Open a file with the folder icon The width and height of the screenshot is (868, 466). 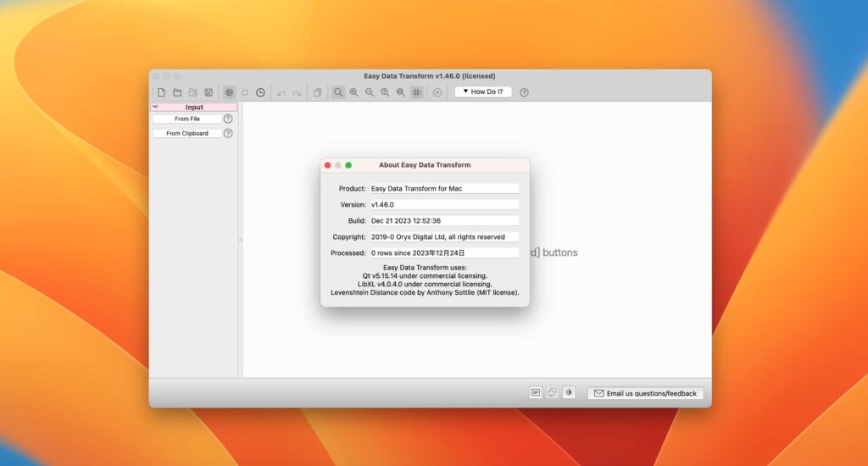pyautogui.click(x=177, y=92)
